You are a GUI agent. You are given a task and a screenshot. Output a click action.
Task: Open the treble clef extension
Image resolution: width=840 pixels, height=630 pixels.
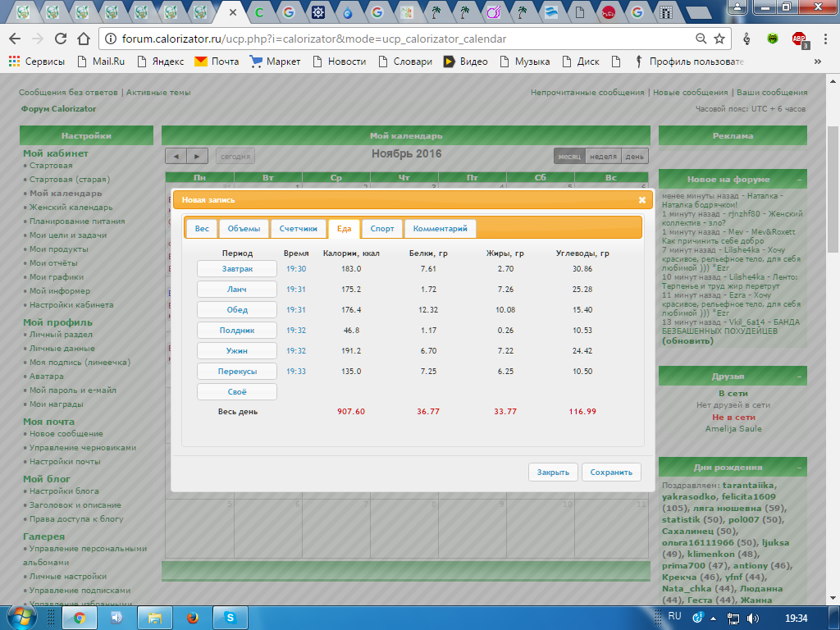click(x=746, y=39)
